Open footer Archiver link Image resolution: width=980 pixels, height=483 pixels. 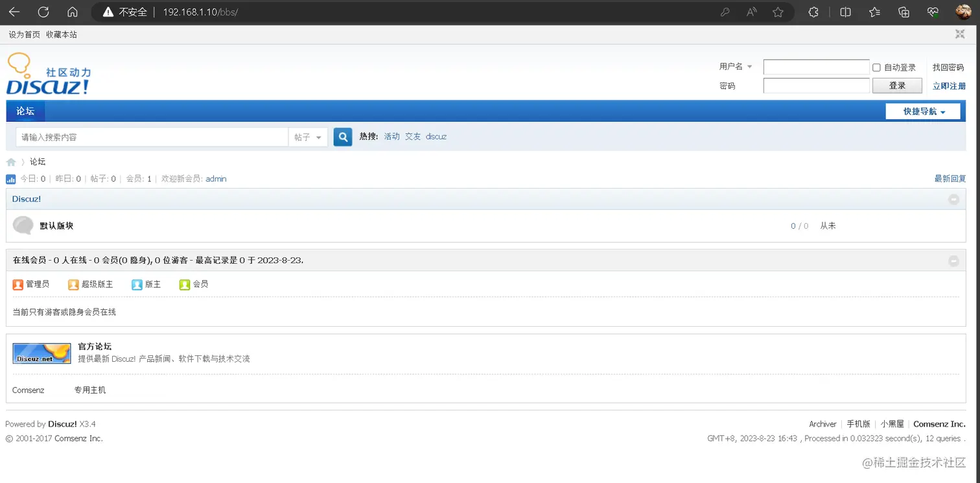click(822, 424)
